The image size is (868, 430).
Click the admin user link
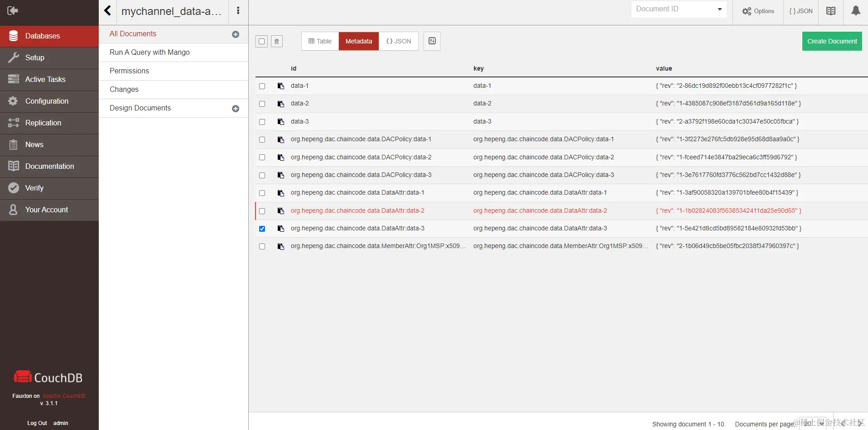61,423
